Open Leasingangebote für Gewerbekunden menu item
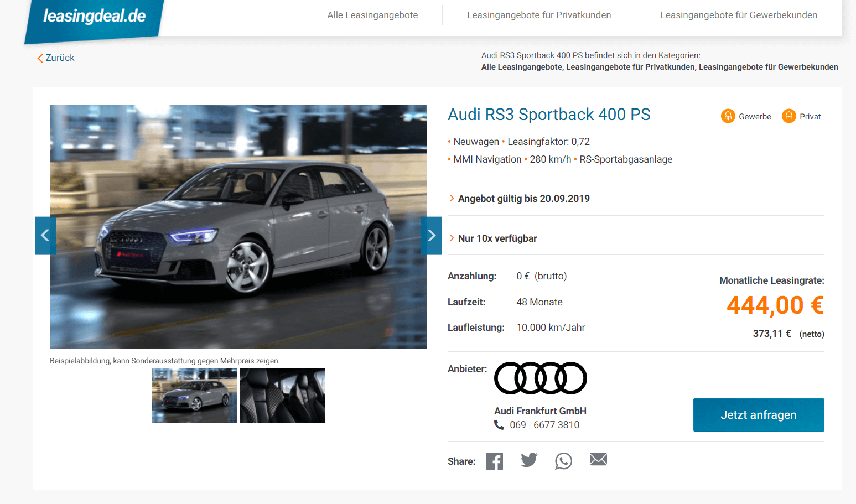 click(x=739, y=15)
